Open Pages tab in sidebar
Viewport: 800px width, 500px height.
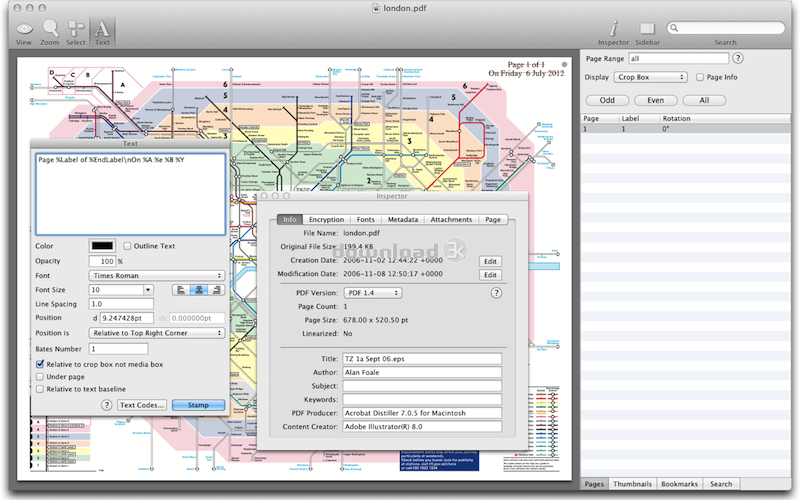[594, 484]
